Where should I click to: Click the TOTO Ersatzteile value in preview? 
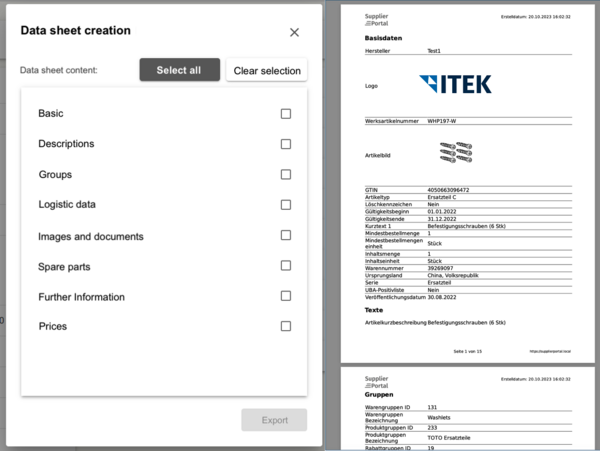coord(449,438)
